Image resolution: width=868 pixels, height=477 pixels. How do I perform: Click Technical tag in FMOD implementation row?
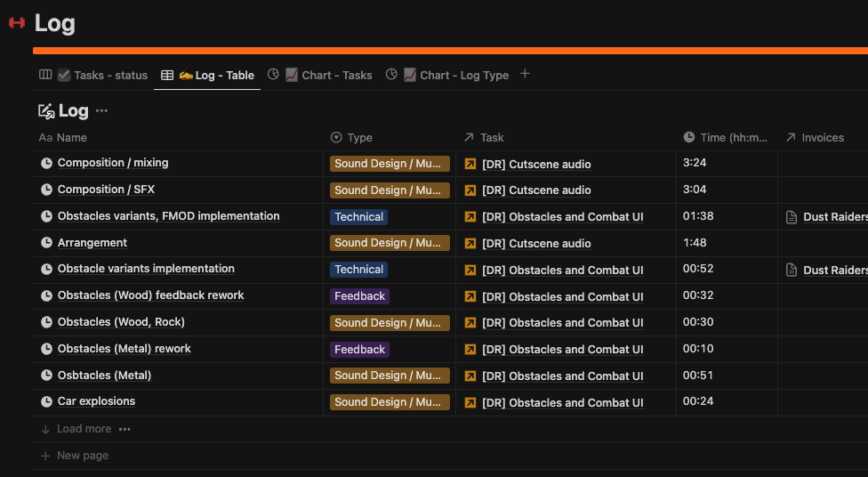click(x=358, y=216)
